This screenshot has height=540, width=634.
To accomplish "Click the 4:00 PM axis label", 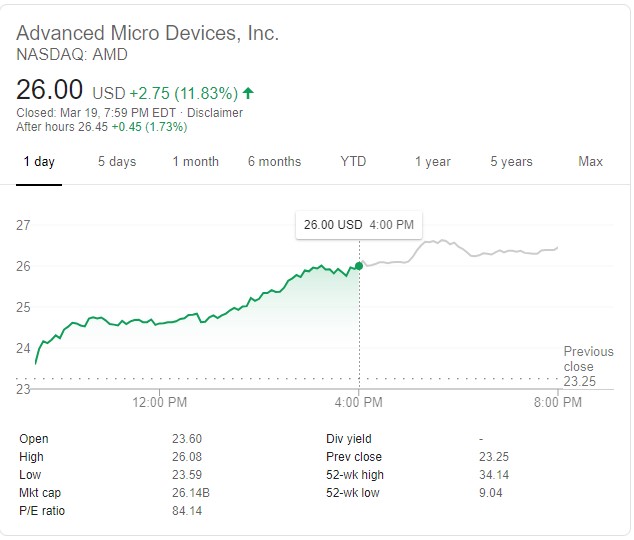I will pos(359,402).
